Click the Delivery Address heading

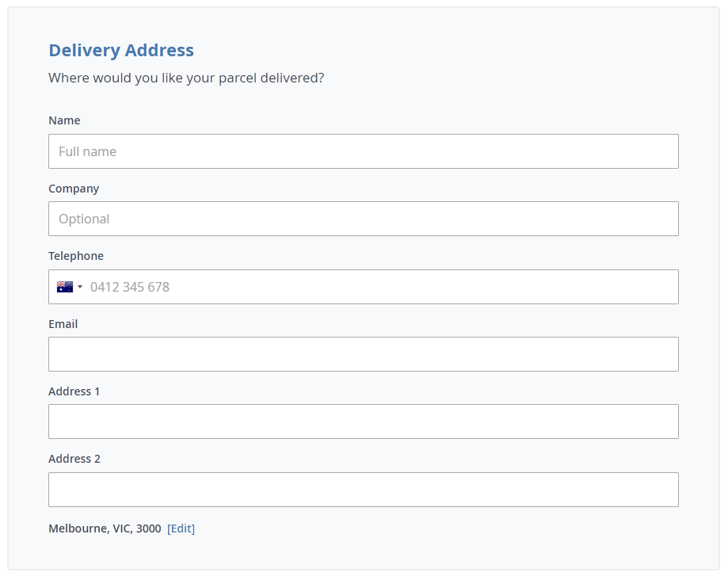pyautogui.click(x=121, y=50)
